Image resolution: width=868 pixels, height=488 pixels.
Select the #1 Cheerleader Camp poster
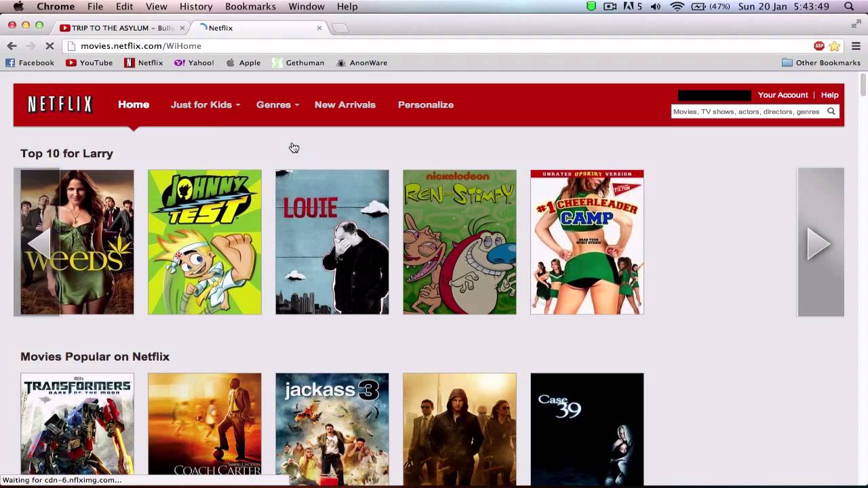click(587, 242)
